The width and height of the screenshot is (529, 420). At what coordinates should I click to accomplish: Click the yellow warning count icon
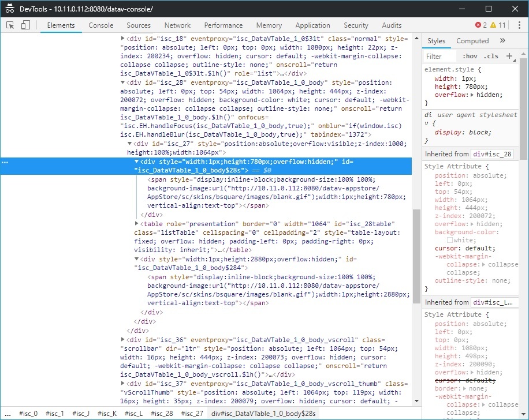click(x=494, y=25)
